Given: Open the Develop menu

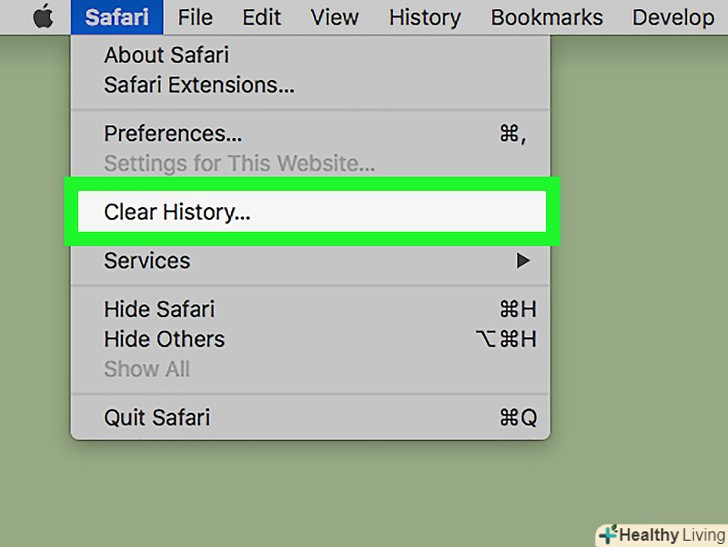Looking at the screenshot, I should pyautogui.click(x=673, y=17).
